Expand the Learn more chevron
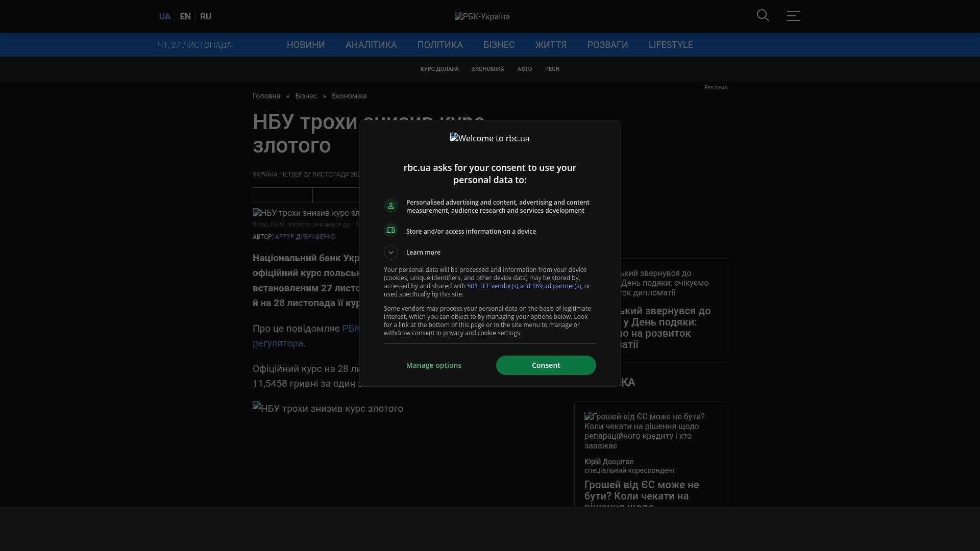The image size is (980, 551). (391, 253)
